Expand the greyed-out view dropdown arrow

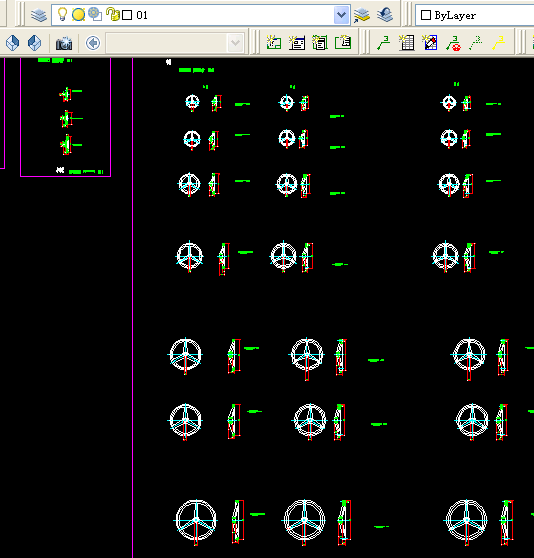pyautogui.click(x=235, y=43)
